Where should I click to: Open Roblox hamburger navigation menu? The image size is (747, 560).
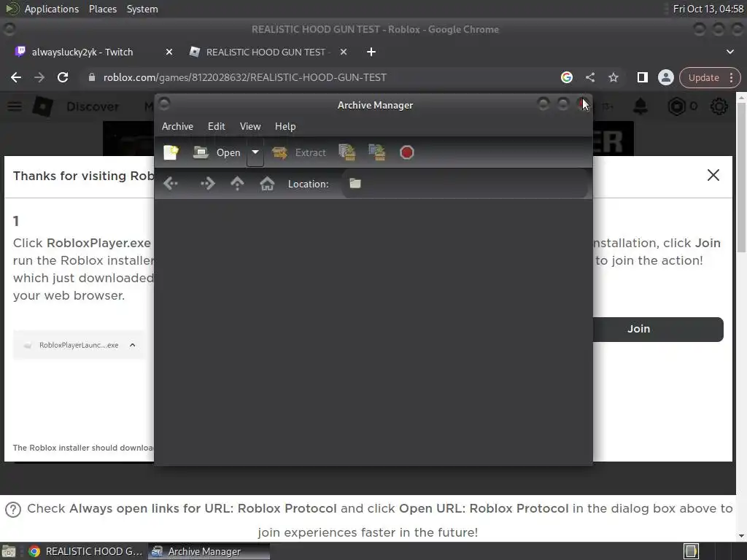pos(15,106)
